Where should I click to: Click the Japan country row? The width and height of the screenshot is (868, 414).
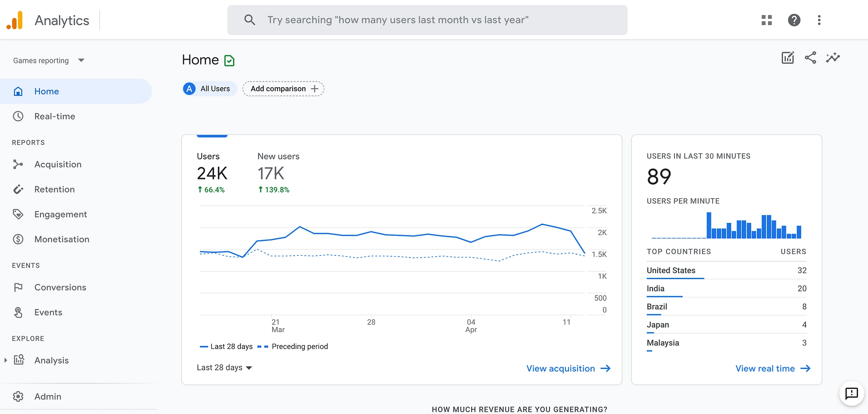[727, 325]
